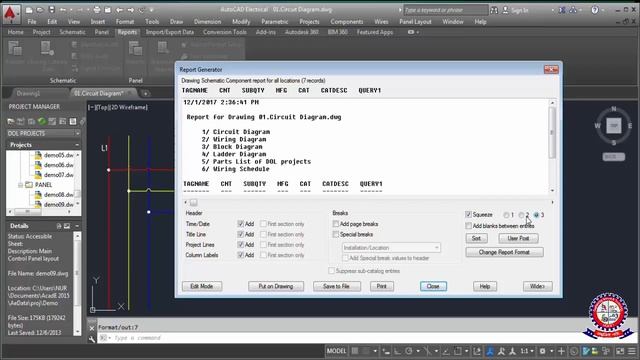Enable Add page breaks checkbox
Screen dimensions: 640x360
(336, 224)
